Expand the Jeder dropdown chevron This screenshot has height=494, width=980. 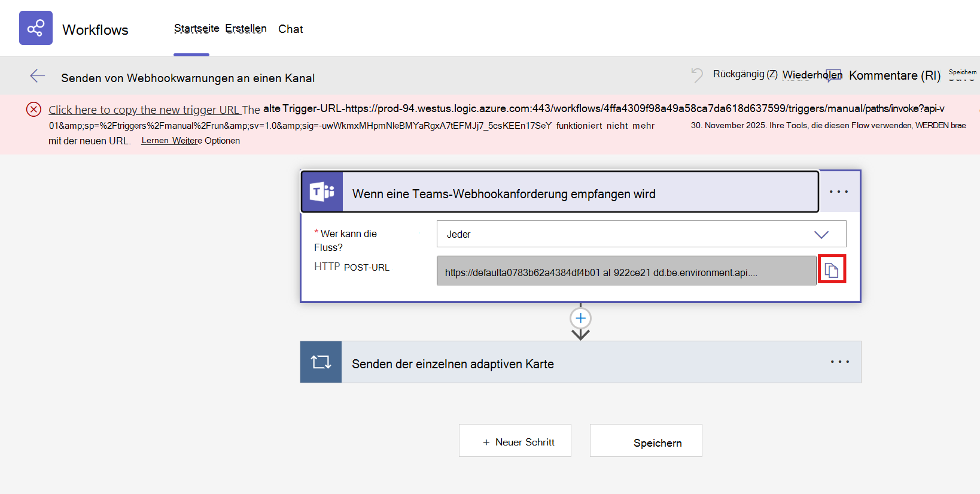pos(821,234)
